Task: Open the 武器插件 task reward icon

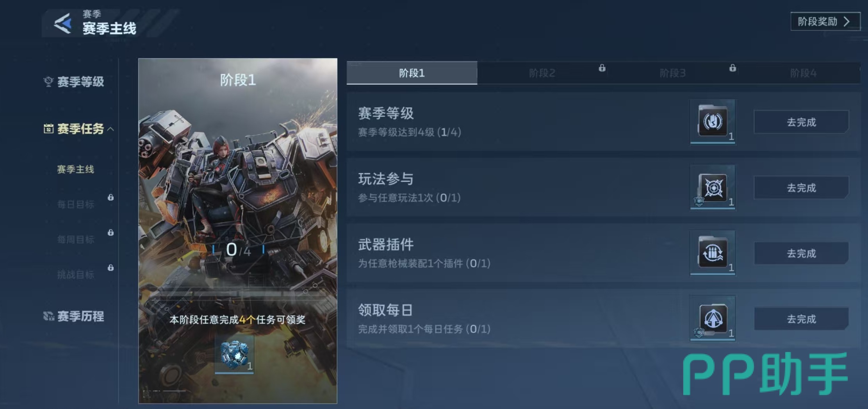Action: tap(713, 253)
